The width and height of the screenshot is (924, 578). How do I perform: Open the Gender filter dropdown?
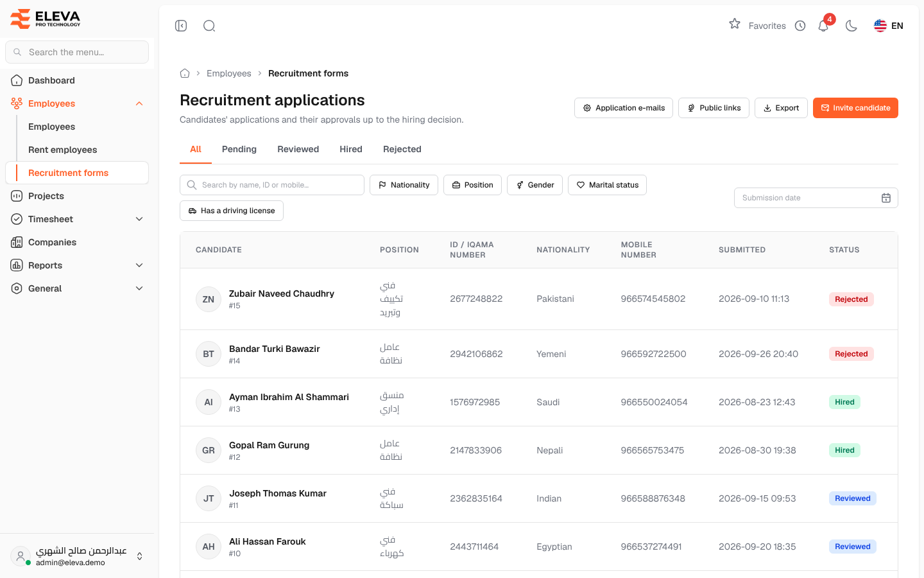[x=535, y=185]
